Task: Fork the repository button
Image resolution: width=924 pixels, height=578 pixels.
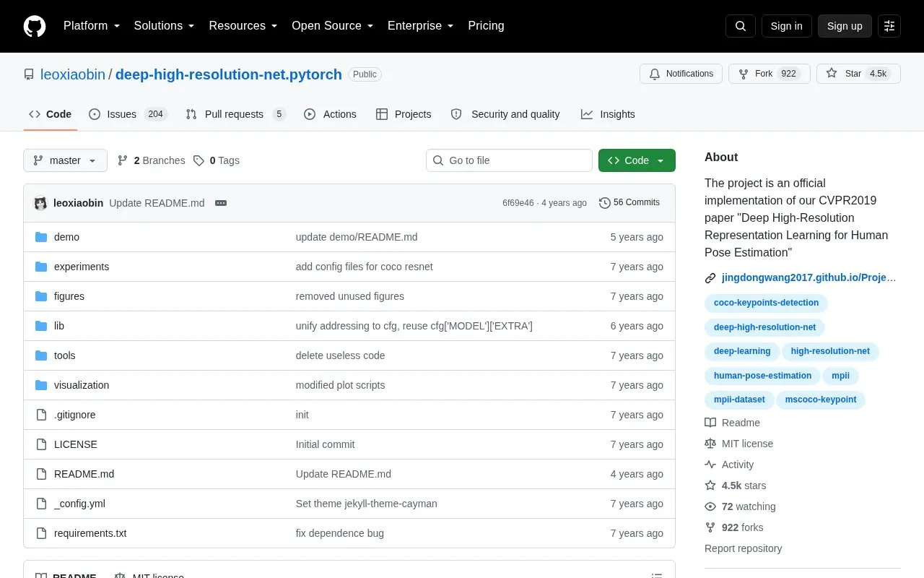Action: [770, 74]
